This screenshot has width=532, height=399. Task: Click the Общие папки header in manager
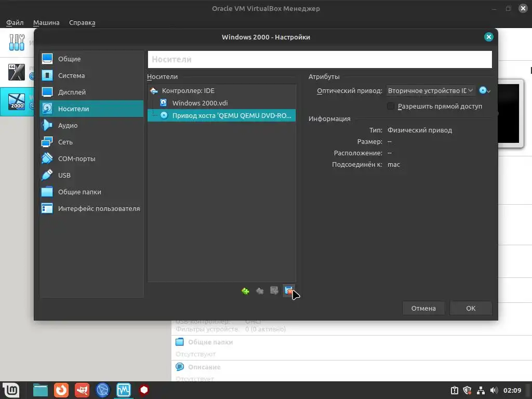point(210,342)
